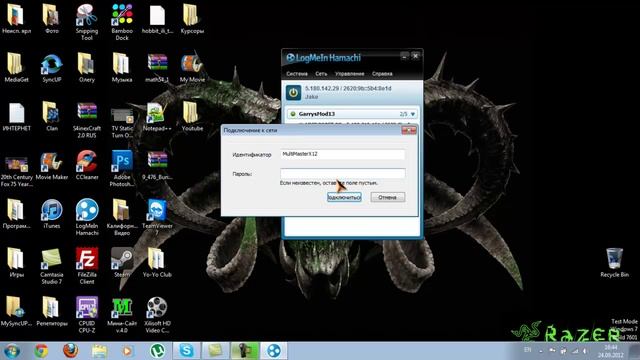Click the Hamachi IP address text

point(348,88)
